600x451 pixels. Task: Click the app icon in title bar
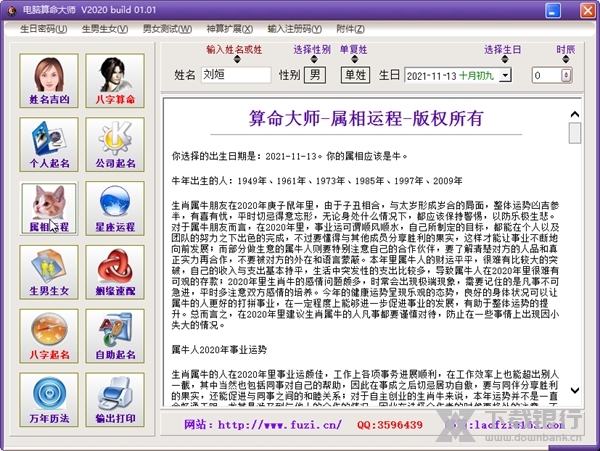coord(12,10)
